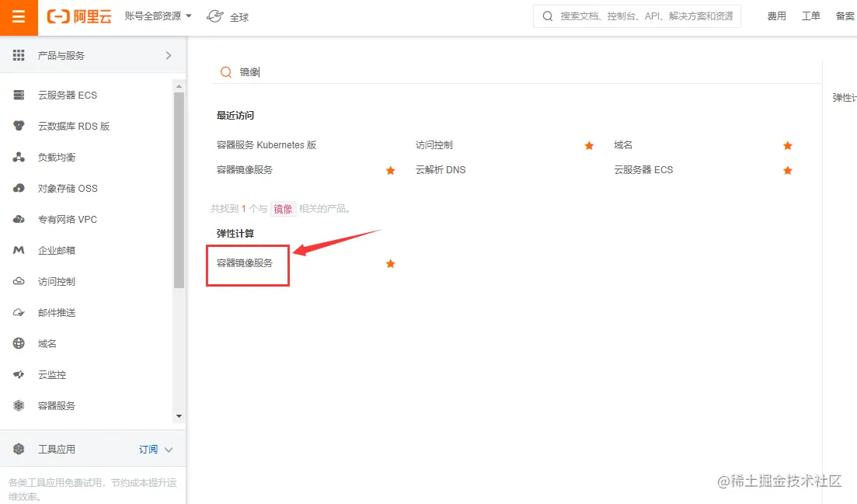Open 负载均衡 in sidebar

click(56, 158)
